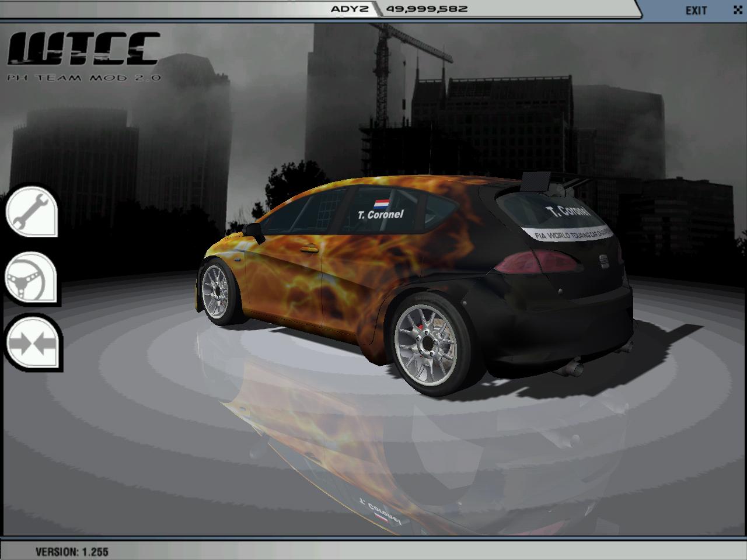This screenshot has height=560, width=747.
Task: Open the wrench tuning menu icon
Action: (32, 211)
